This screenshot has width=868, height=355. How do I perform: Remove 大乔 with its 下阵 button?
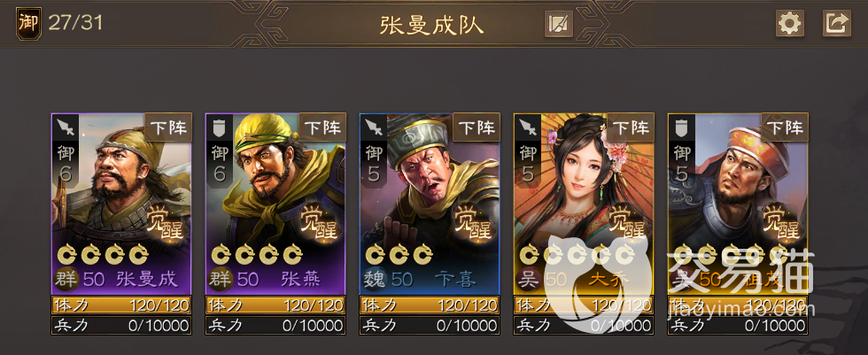click(631, 127)
